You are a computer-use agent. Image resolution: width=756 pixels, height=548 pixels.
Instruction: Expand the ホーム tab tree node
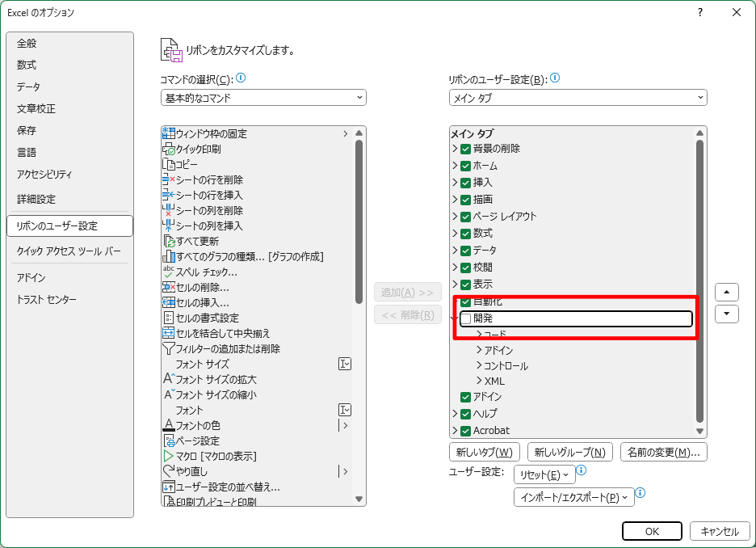click(455, 166)
